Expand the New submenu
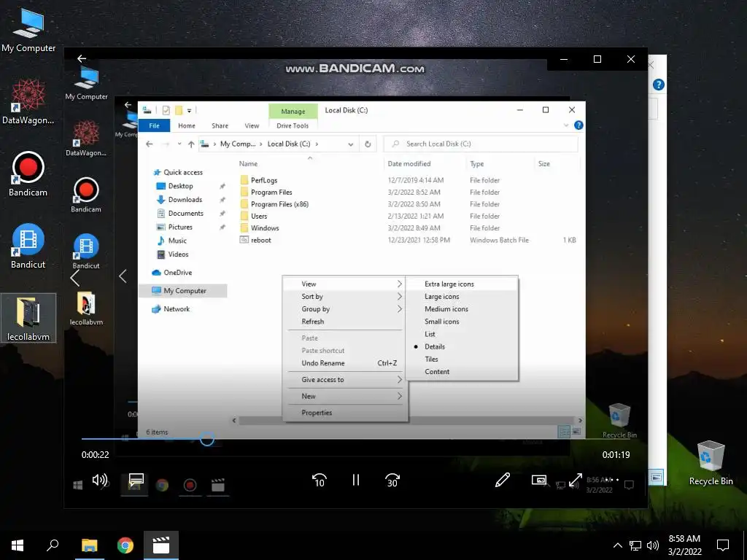 (x=345, y=396)
